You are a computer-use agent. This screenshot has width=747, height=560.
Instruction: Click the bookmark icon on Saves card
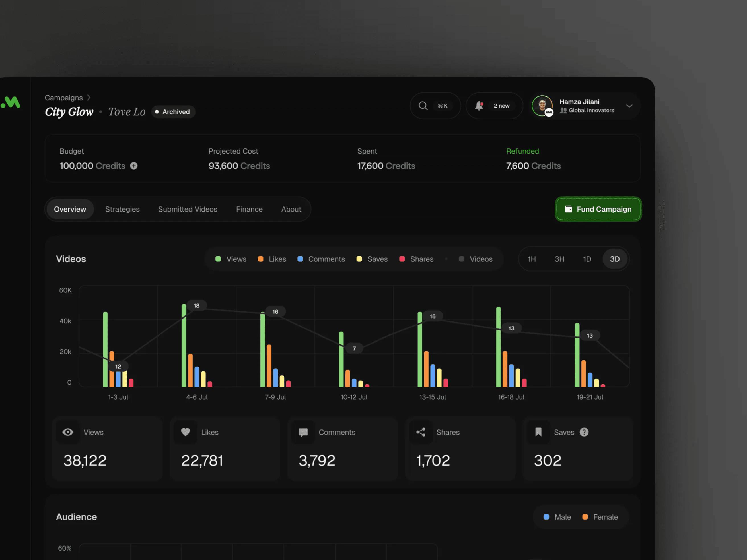tap(538, 432)
